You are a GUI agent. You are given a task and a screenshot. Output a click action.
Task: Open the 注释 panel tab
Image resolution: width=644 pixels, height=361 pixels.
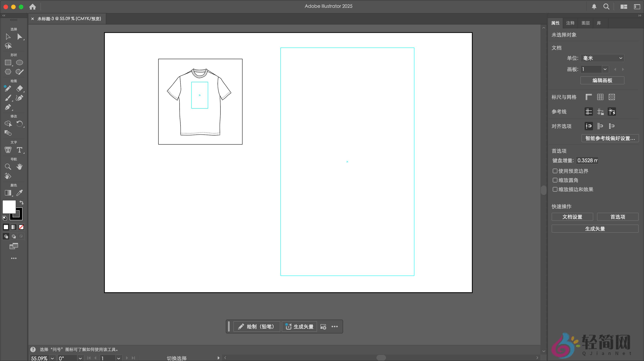[x=570, y=23]
